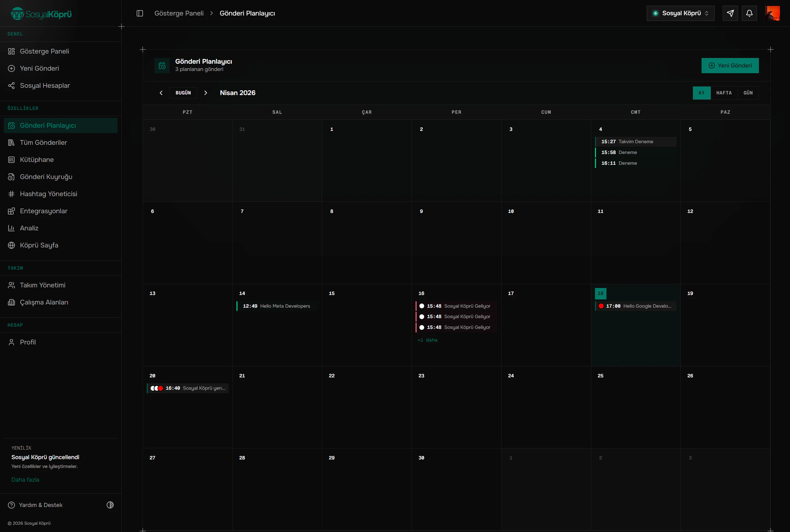This screenshot has width=790, height=532.
Task: Click the Sosyal Köprü logo
Action: click(x=41, y=14)
